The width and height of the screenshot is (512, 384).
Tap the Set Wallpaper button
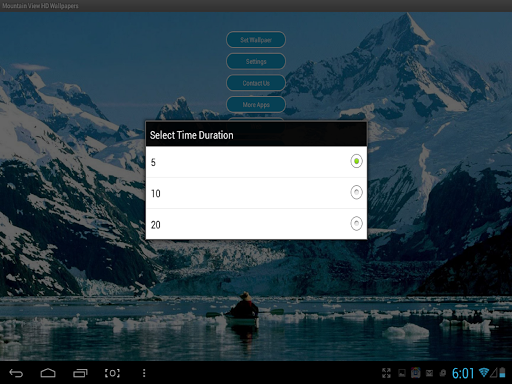tap(256, 40)
